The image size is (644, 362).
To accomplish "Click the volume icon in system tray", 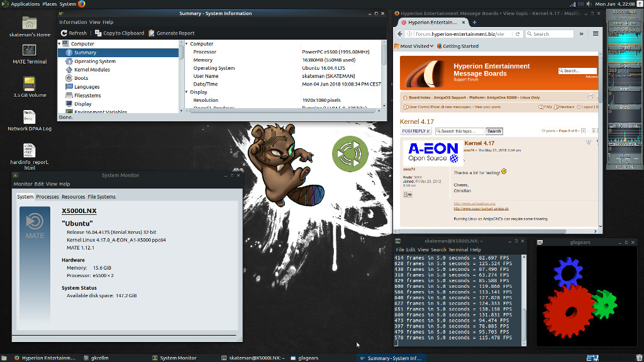I will tap(589, 4).
